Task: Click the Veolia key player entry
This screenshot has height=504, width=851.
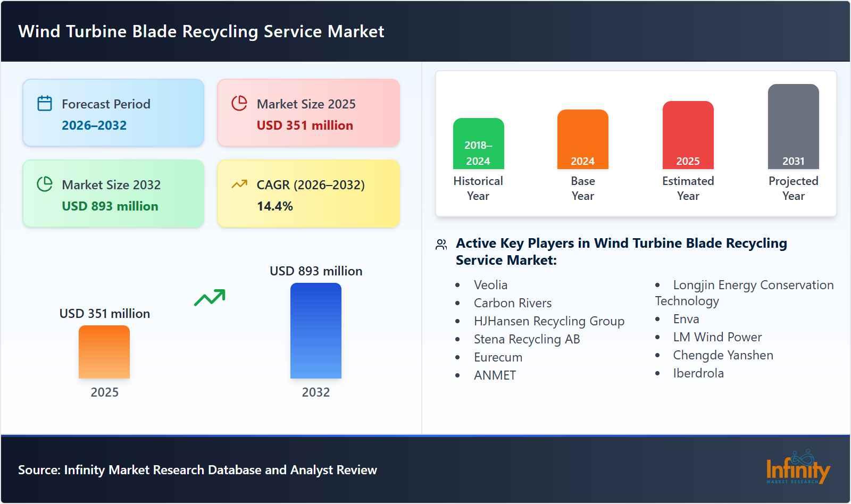Action: [490, 285]
